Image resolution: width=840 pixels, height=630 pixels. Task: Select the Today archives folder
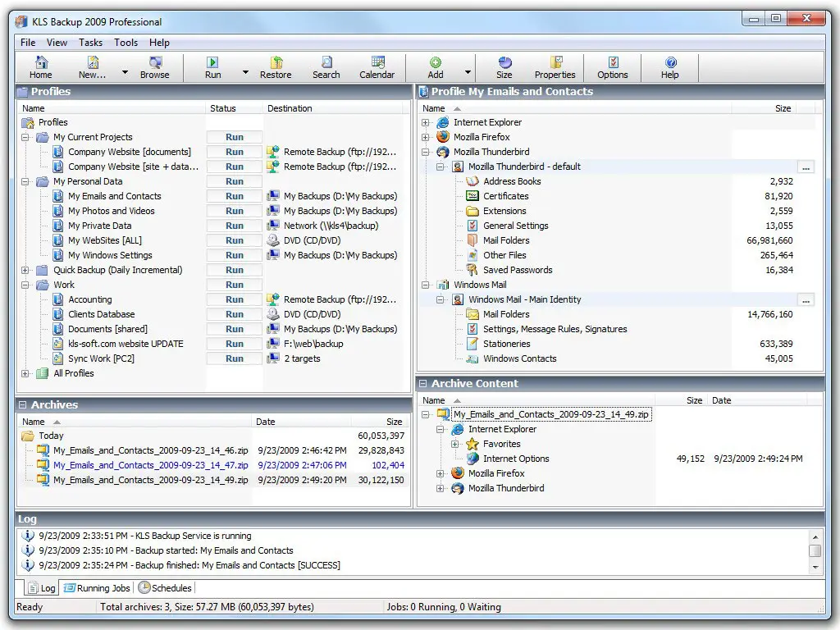click(x=51, y=436)
